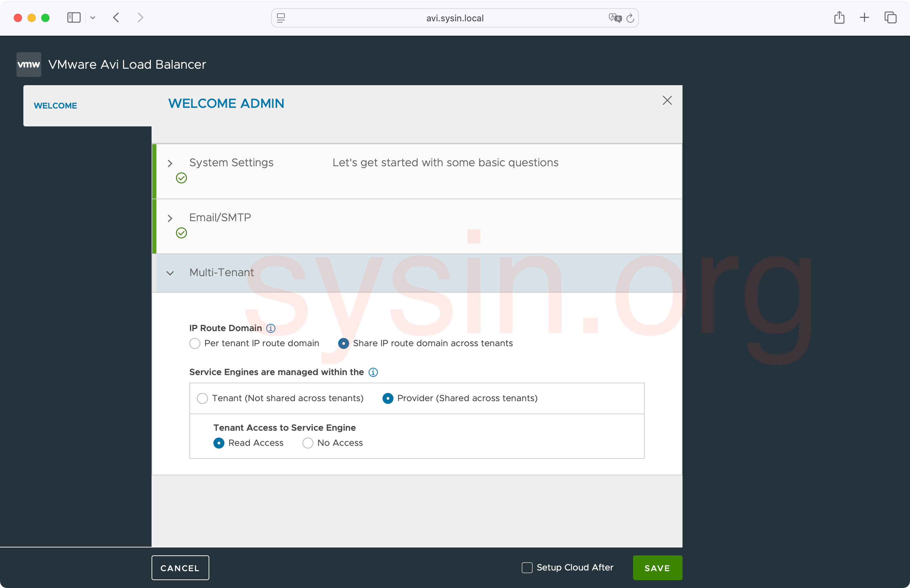Open a new tab with the plus icon
The width and height of the screenshot is (910, 588).
coord(864,18)
